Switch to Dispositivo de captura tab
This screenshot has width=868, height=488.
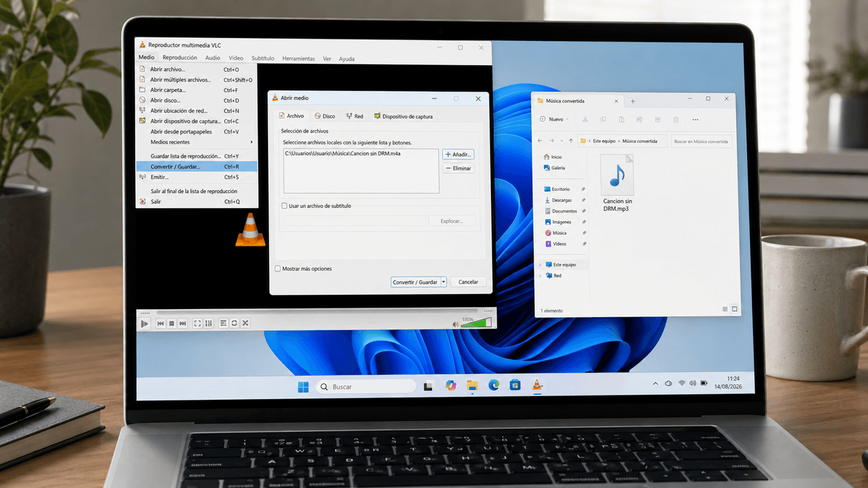click(403, 117)
